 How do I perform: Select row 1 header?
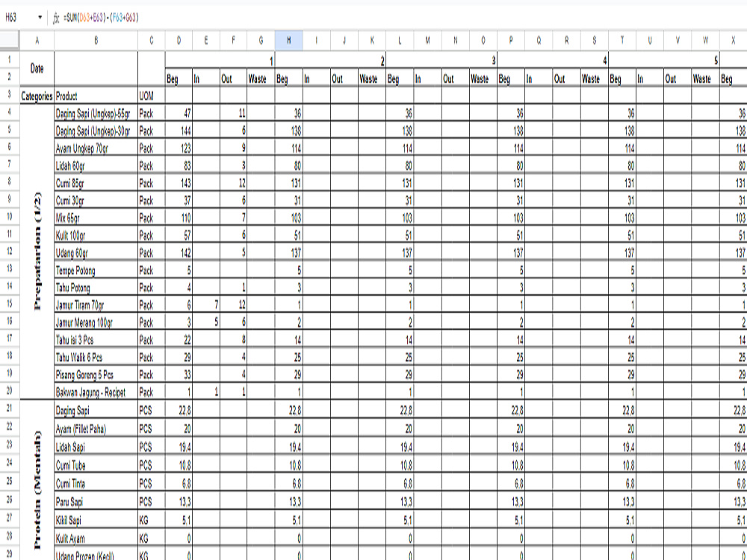click(x=10, y=60)
